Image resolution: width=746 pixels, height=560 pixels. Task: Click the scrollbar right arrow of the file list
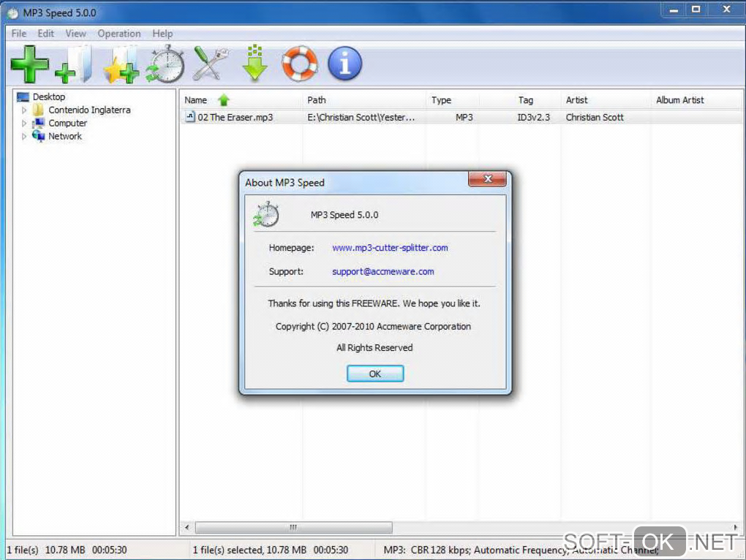[736, 527]
